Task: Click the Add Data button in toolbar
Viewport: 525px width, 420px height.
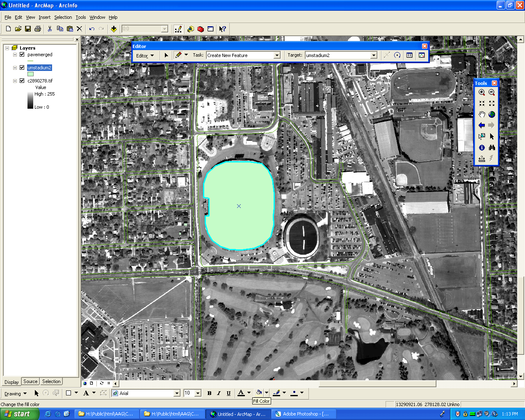Action: tap(114, 29)
